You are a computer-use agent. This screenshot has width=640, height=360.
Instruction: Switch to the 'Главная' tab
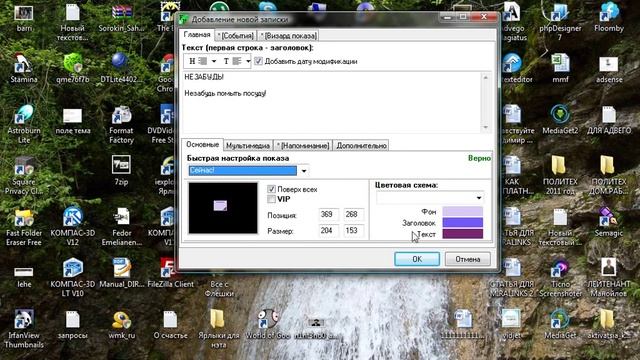click(197, 35)
